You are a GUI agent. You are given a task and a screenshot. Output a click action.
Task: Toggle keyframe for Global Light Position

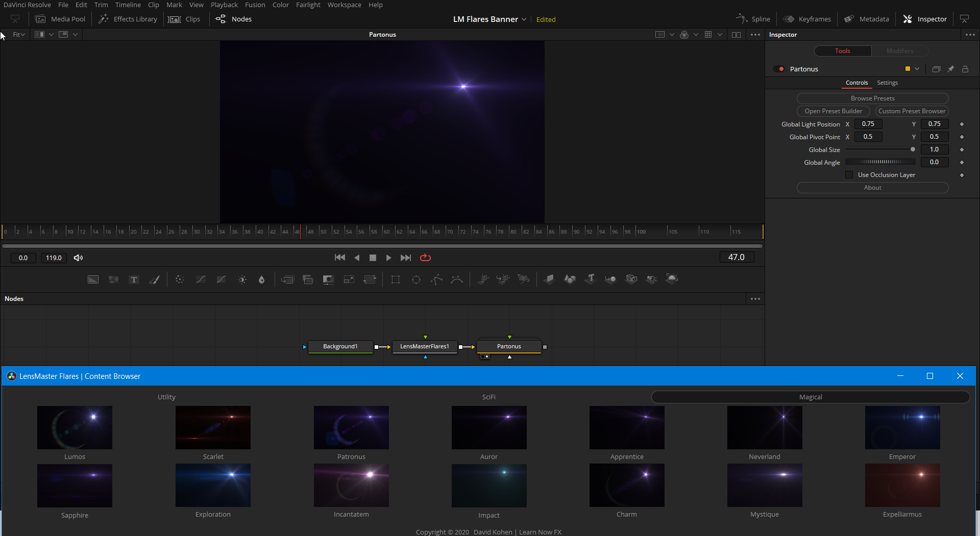pyautogui.click(x=962, y=124)
